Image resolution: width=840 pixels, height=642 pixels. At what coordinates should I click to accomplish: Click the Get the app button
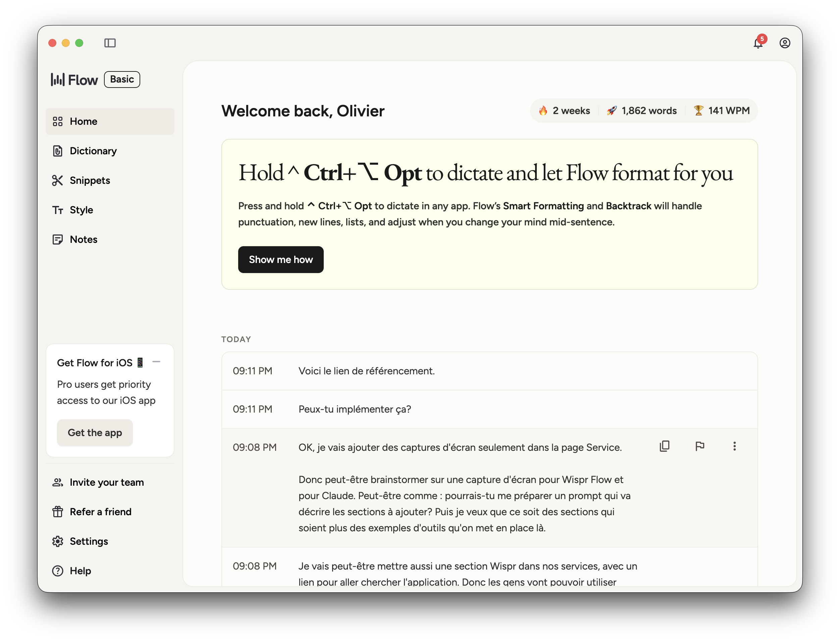point(95,433)
